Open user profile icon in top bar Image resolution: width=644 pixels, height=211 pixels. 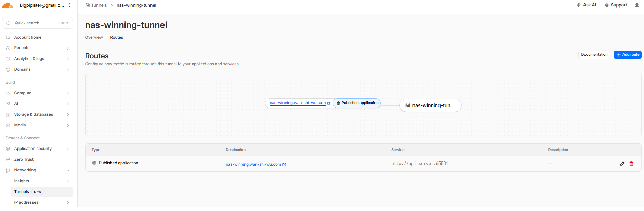pos(637,5)
